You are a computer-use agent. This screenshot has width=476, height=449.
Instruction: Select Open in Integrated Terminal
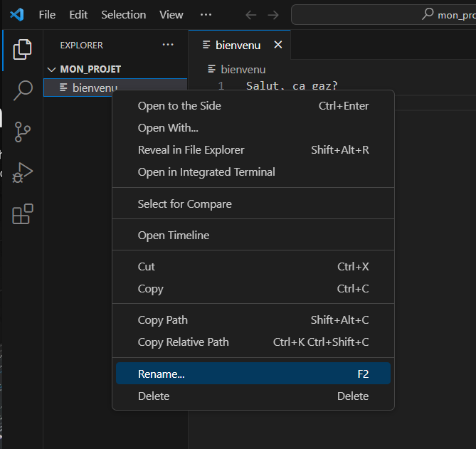pyautogui.click(x=253, y=172)
